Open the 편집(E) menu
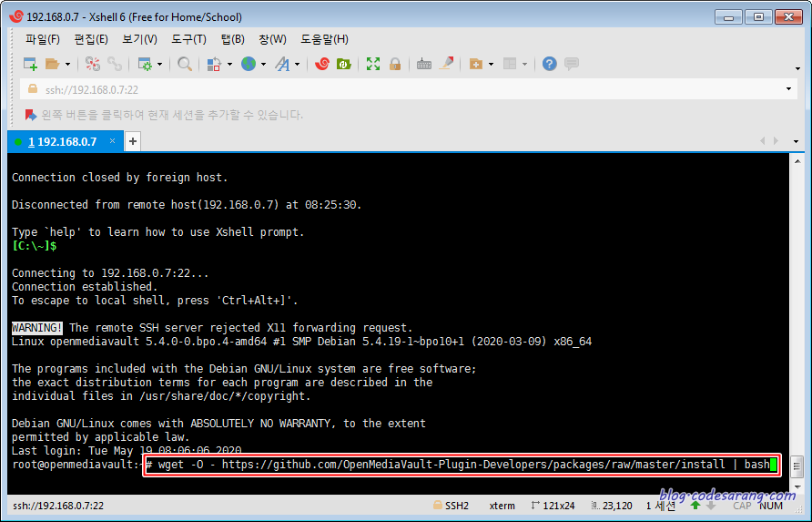Viewport: 812px width, 522px height. pyautogui.click(x=91, y=39)
